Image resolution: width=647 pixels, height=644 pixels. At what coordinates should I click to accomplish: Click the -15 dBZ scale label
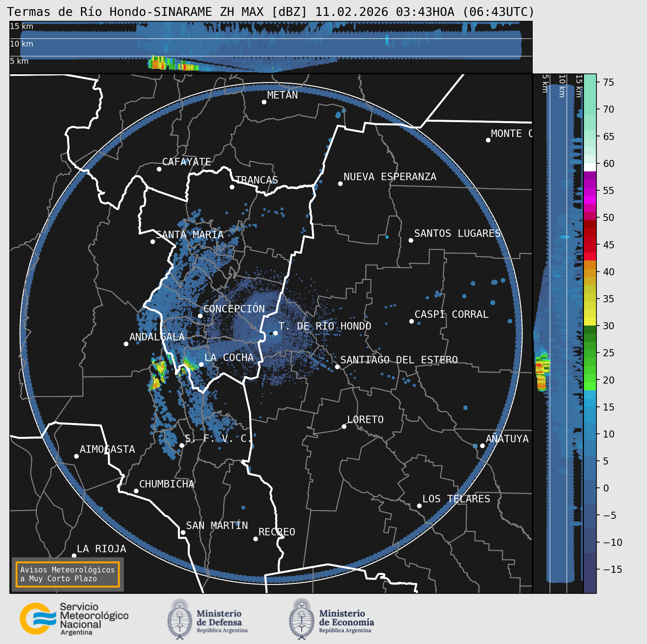click(613, 569)
